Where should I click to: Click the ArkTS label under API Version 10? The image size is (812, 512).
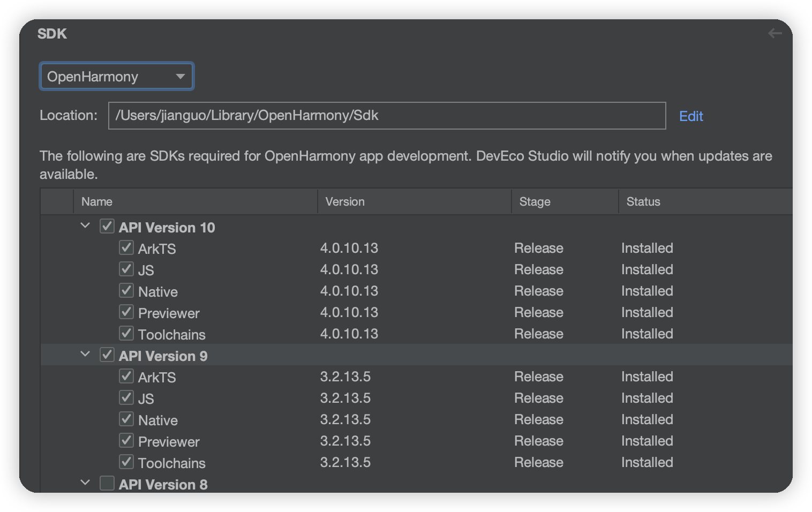coord(157,249)
